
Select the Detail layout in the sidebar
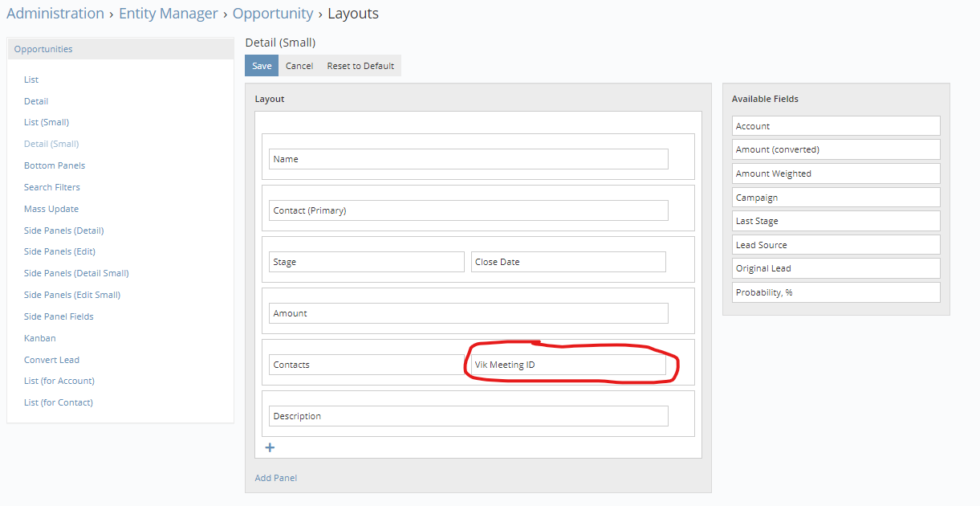coord(35,100)
